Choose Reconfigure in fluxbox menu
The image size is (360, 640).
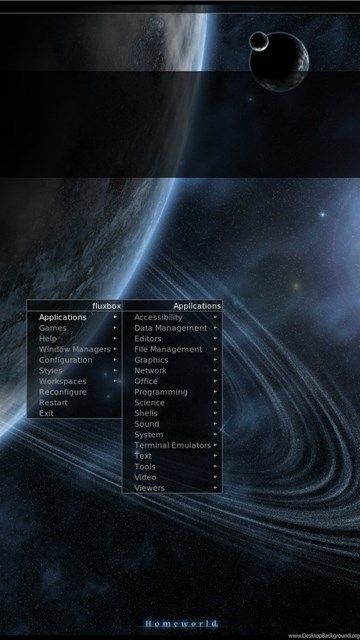click(74, 392)
